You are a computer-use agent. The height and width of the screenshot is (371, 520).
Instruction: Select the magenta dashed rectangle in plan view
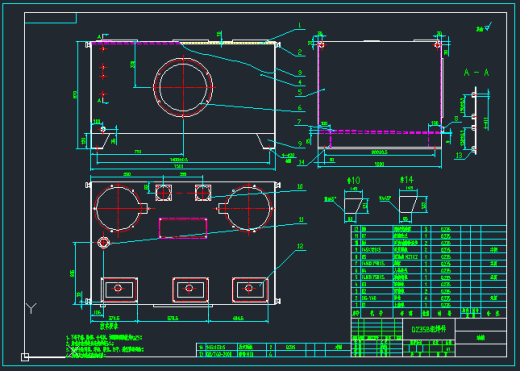pyautogui.click(x=183, y=228)
